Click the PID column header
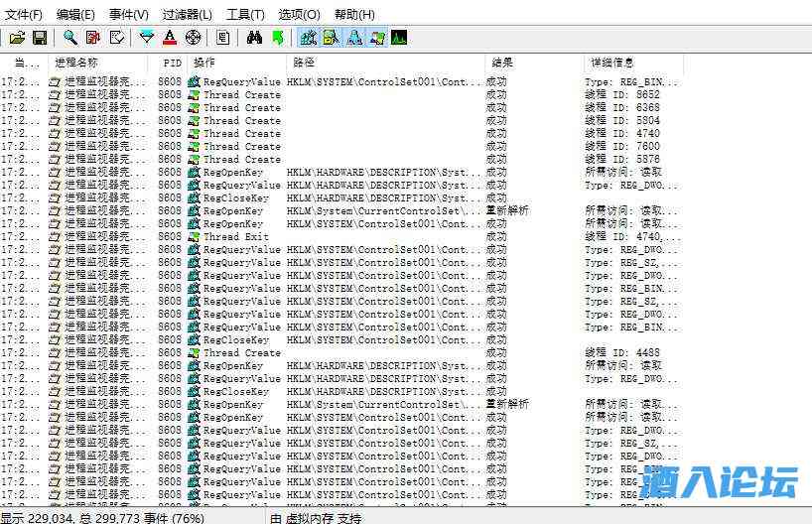The width and height of the screenshot is (812, 524). [170, 63]
